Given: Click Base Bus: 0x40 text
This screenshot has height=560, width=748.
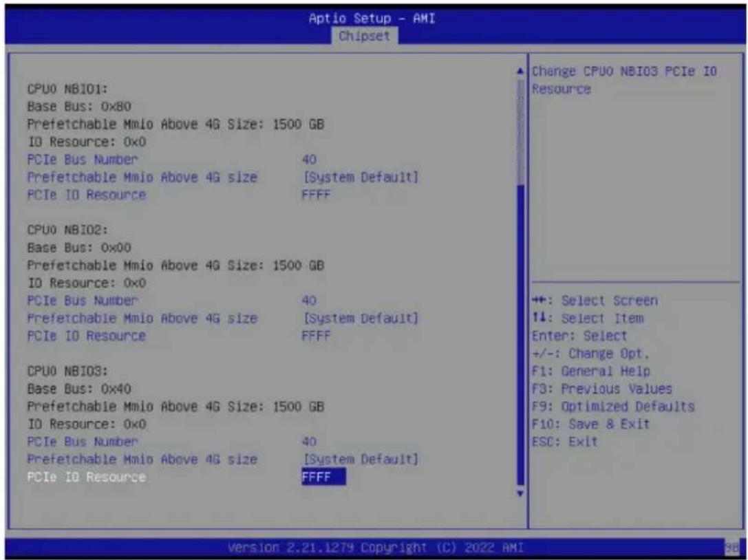Looking at the screenshot, I should [79, 389].
